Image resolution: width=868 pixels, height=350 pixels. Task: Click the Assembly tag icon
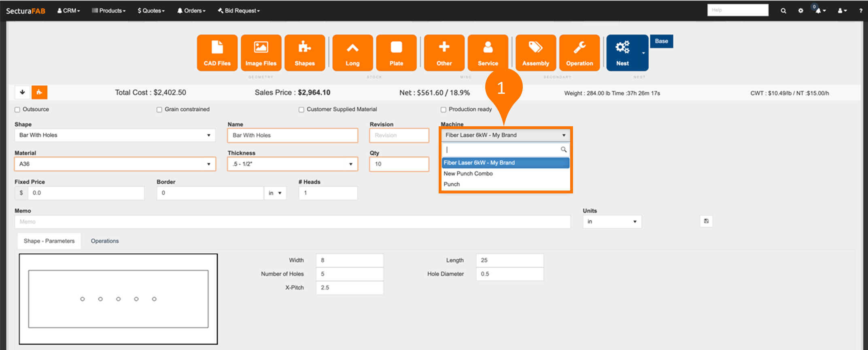[535, 53]
